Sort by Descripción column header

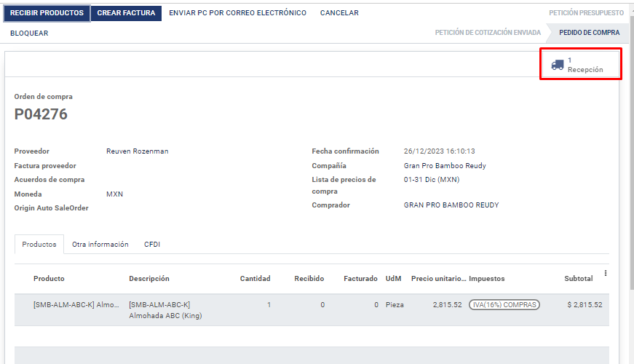coord(149,279)
